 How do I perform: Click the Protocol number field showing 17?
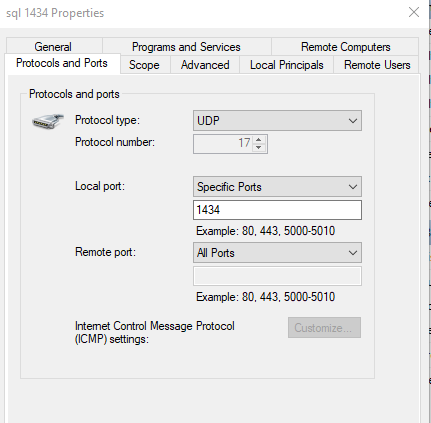(x=223, y=144)
